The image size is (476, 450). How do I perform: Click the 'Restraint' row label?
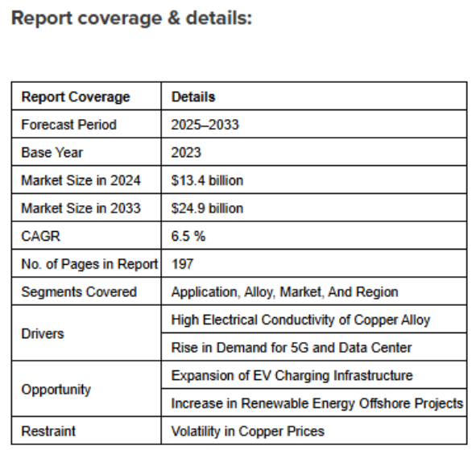pyautogui.click(x=48, y=431)
